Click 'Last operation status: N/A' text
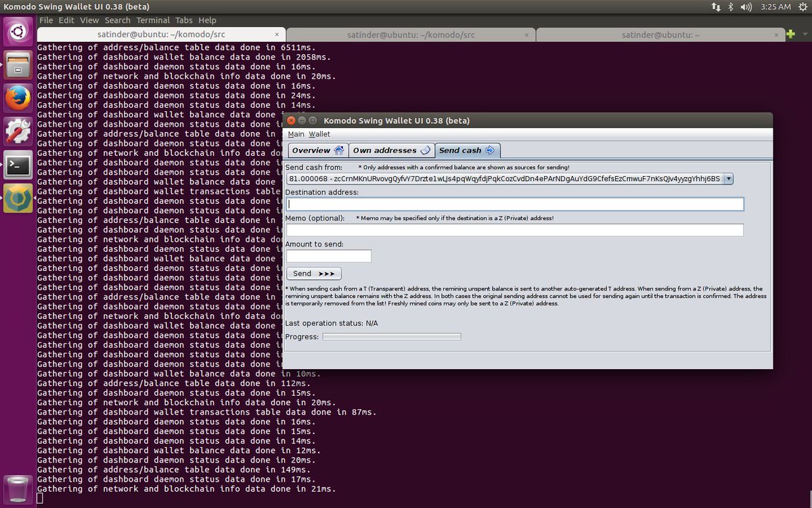 point(332,323)
